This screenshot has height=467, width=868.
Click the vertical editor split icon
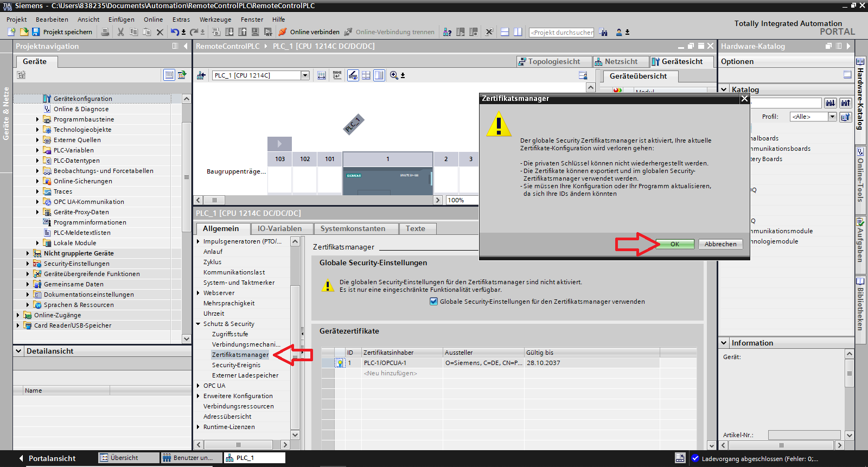(518, 32)
